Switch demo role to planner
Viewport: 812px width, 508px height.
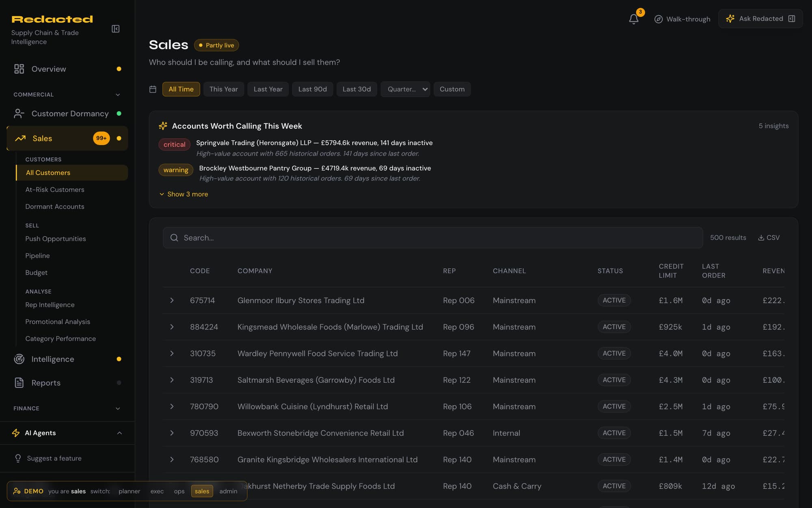129,491
